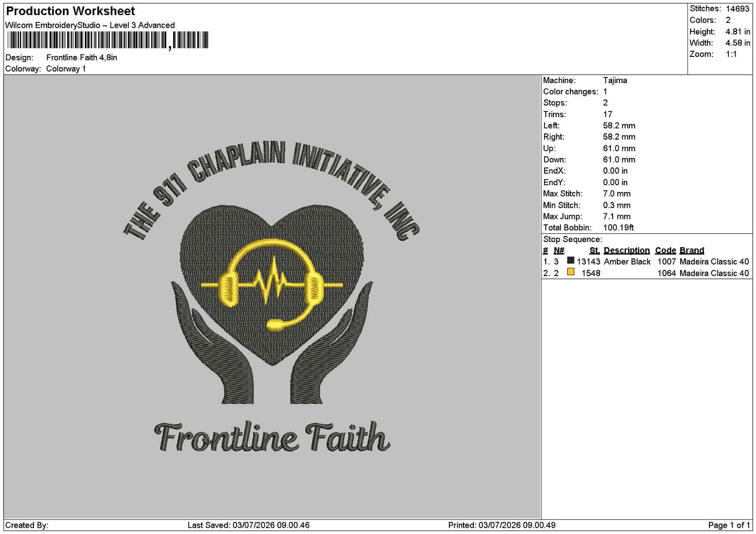Click the EndY value '0.00 in'
Image resolution: width=756 pixels, height=534 pixels.
pyautogui.click(x=615, y=183)
